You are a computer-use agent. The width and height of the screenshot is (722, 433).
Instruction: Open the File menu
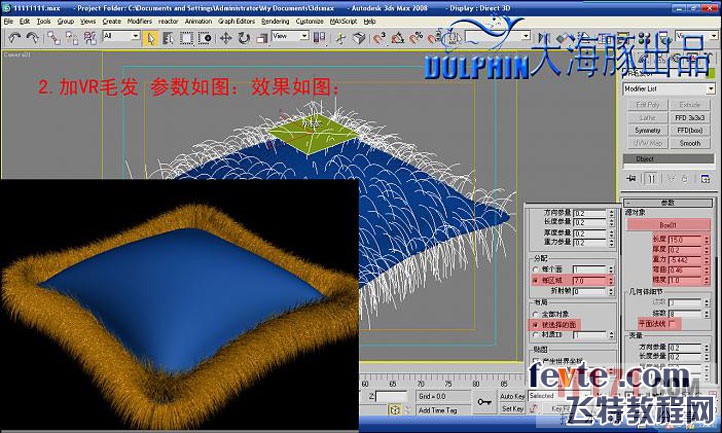coord(8,22)
